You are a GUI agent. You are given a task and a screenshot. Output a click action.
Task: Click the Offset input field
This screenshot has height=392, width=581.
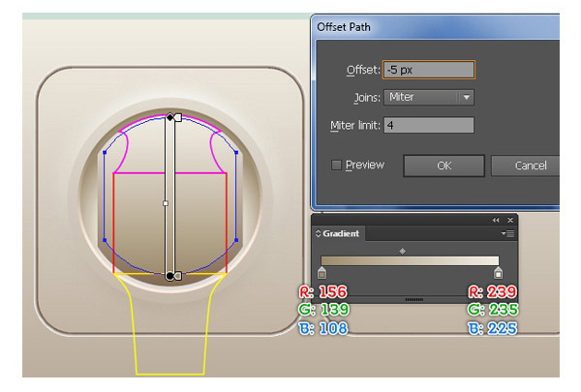pyautogui.click(x=429, y=70)
